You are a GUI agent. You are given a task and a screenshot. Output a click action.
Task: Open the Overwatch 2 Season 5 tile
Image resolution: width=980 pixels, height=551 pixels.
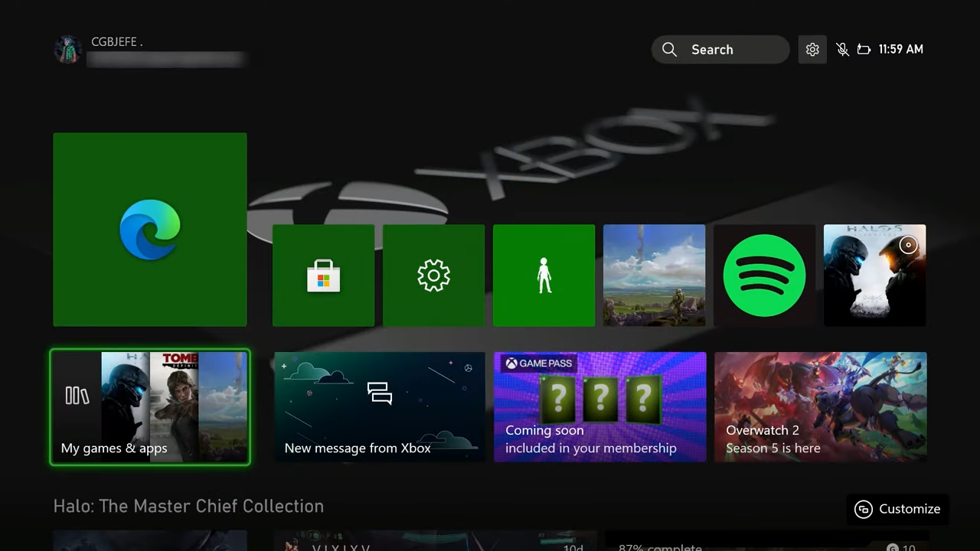click(x=821, y=407)
